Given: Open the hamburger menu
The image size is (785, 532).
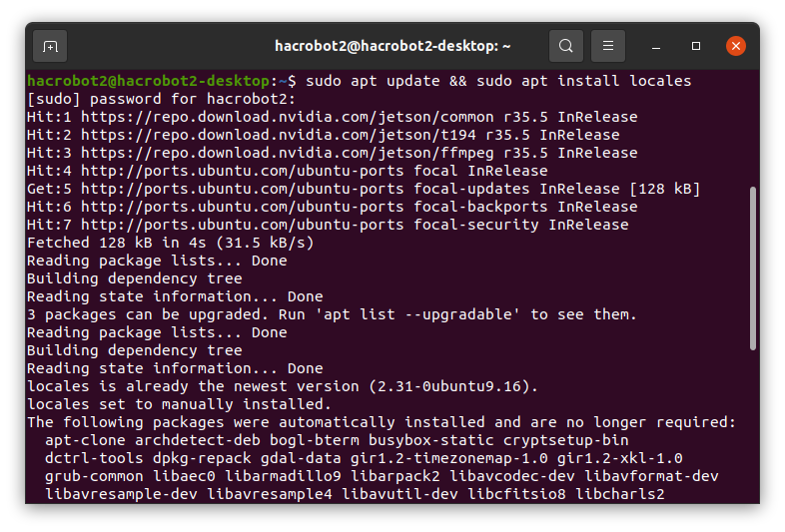Looking at the screenshot, I should [x=608, y=46].
